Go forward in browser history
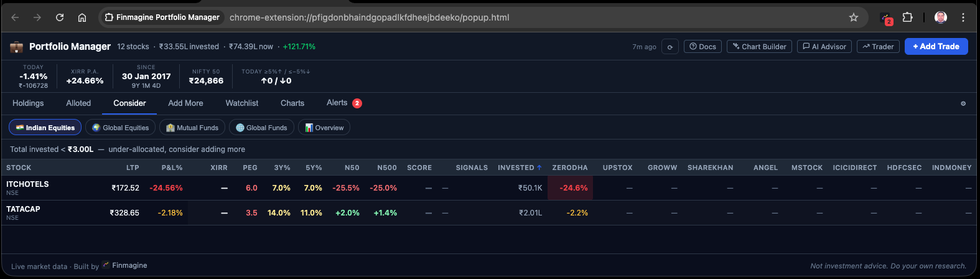 coord(37,17)
